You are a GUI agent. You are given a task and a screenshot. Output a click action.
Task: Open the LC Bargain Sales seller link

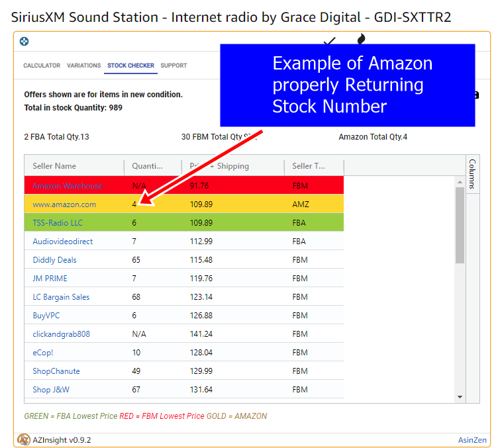click(x=61, y=296)
